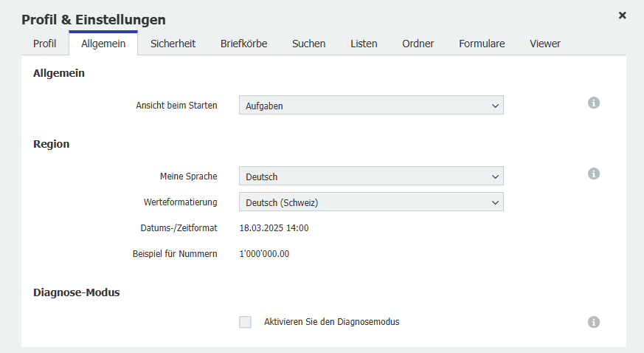This screenshot has height=353, width=644.
Task: Click the 'Aktivieren Sie den Diagnosemodus' label text
Action: pyautogui.click(x=331, y=322)
